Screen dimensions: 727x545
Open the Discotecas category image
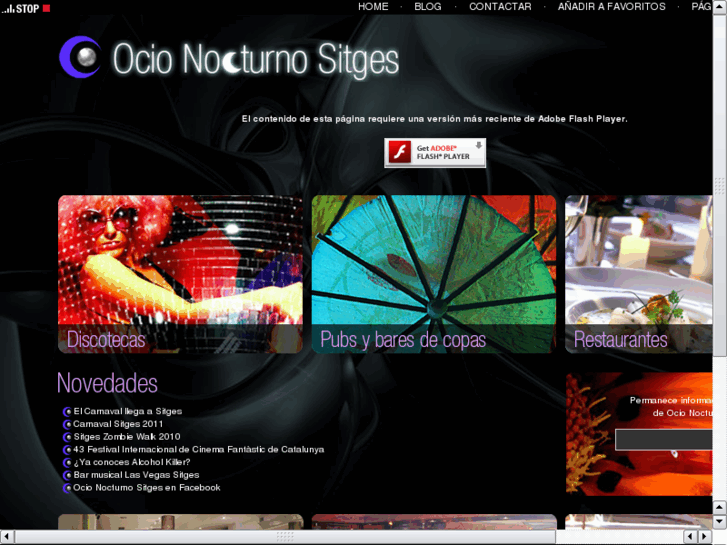tap(180, 274)
